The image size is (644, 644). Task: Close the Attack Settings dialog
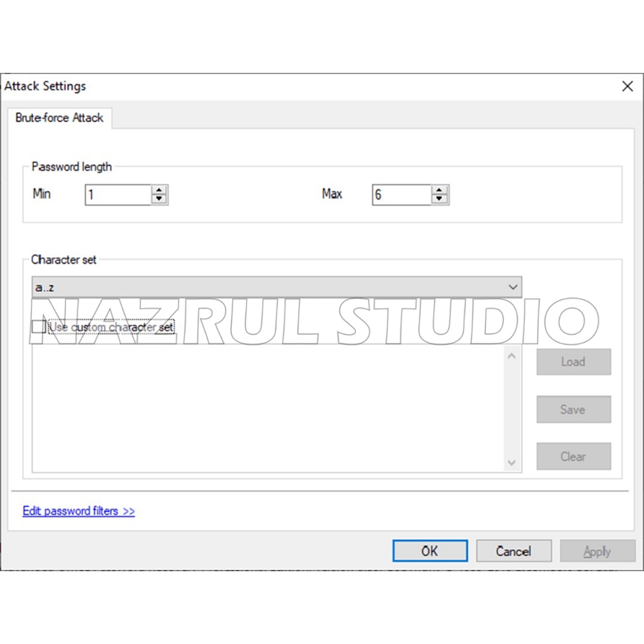627,87
